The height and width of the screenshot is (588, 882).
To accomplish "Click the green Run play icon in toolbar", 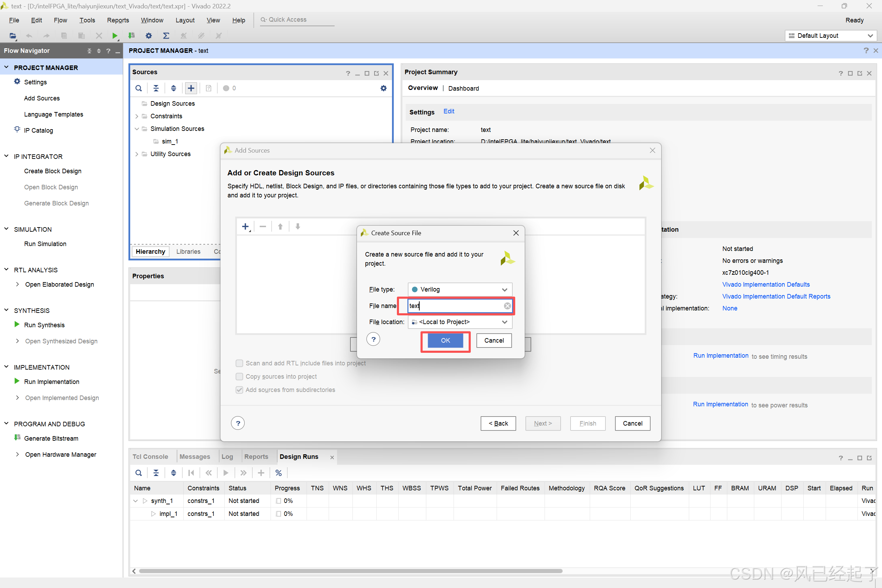I will (x=115, y=36).
